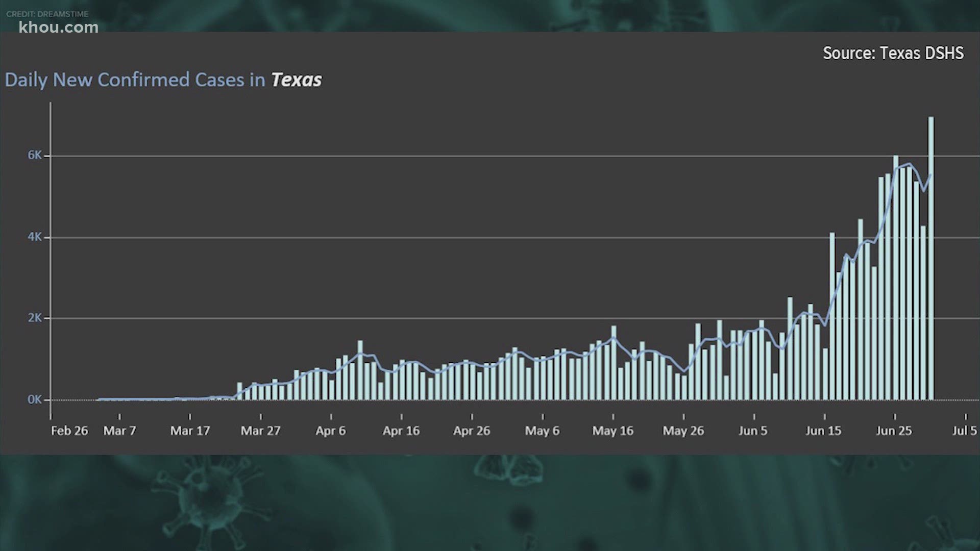Screen dimensions: 980x551
Task: Click the 'Apr 16' x-axis label
Action: (x=401, y=431)
